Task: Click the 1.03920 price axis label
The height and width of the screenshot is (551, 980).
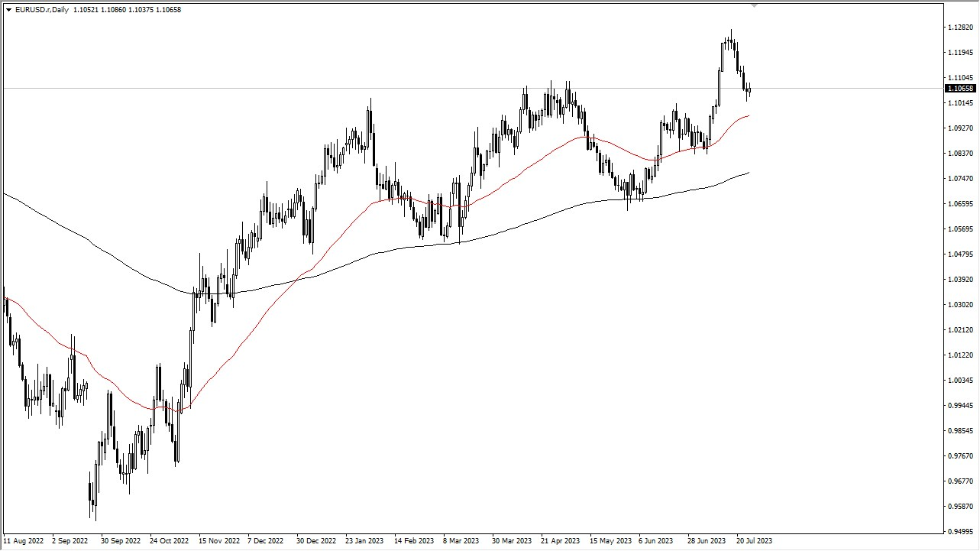Action: [960, 280]
